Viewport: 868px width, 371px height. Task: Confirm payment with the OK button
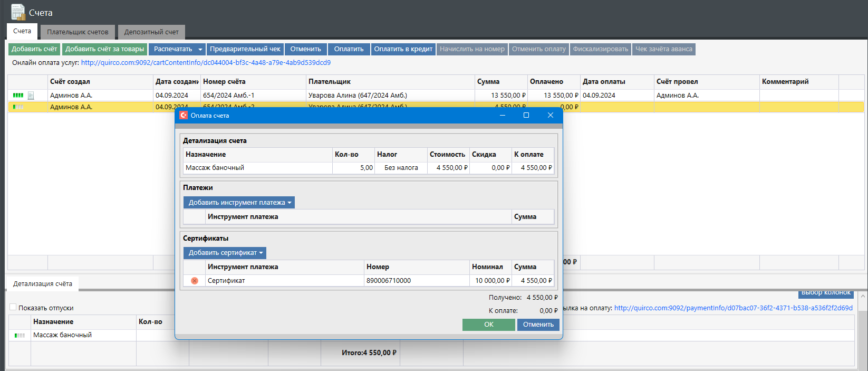(x=488, y=325)
